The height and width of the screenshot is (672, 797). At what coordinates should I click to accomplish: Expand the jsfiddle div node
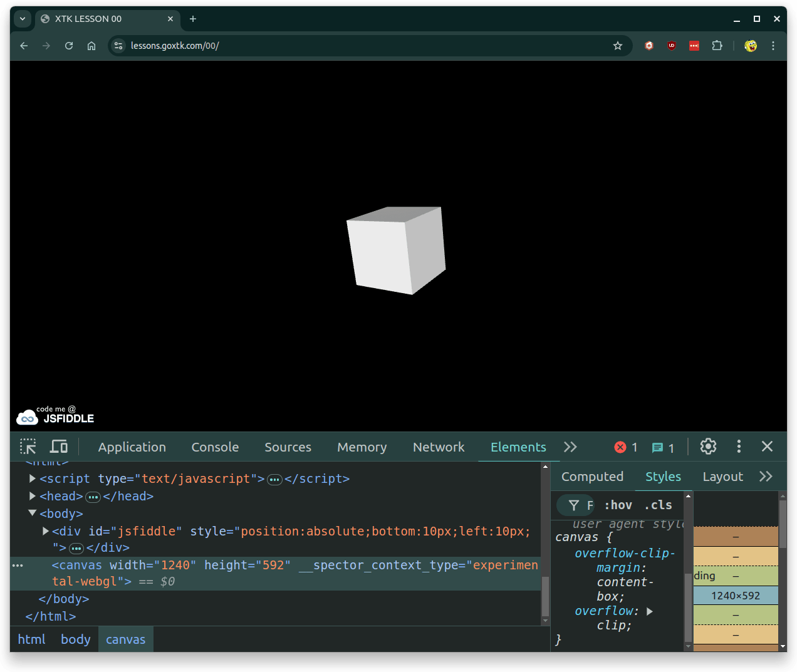pyautogui.click(x=45, y=531)
